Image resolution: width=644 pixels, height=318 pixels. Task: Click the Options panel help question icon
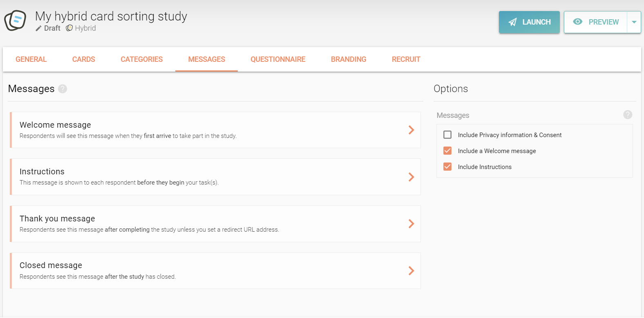click(x=628, y=115)
